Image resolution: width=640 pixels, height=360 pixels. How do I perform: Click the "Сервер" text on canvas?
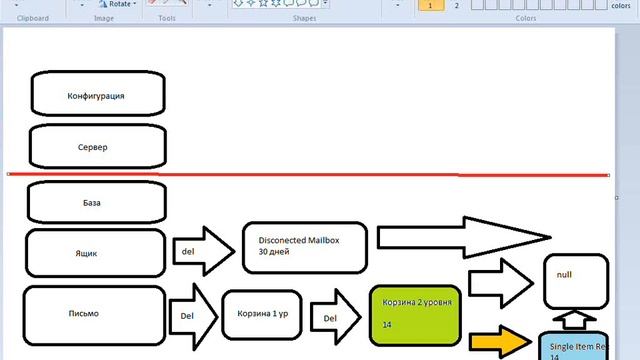pyautogui.click(x=93, y=147)
